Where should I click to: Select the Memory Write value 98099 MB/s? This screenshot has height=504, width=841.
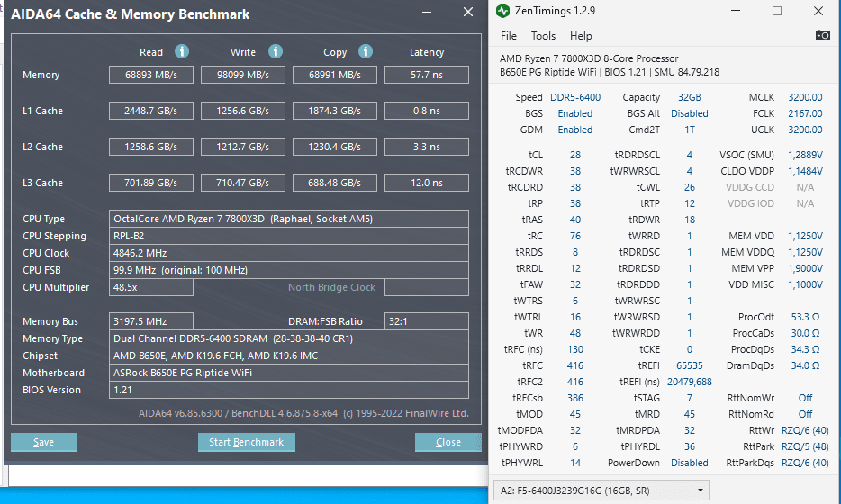tap(243, 75)
